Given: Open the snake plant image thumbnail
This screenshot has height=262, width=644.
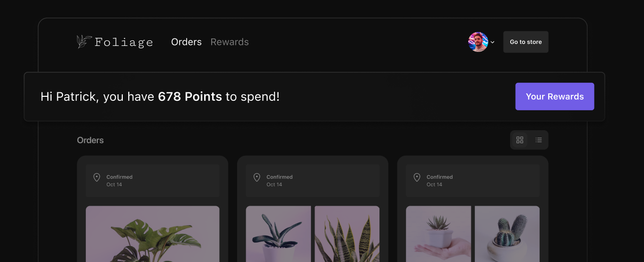Looking at the screenshot, I should pyautogui.click(x=347, y=234).
